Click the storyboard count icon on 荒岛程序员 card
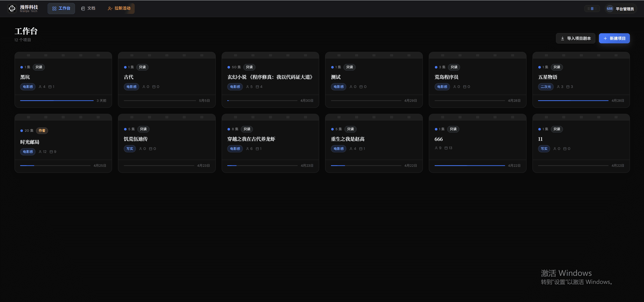The height and width of the screenshot is (302, 644). [465, 87]
